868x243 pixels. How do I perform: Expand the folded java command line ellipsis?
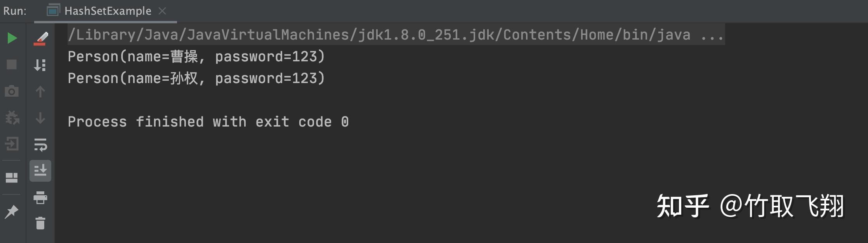pos(712,35)
